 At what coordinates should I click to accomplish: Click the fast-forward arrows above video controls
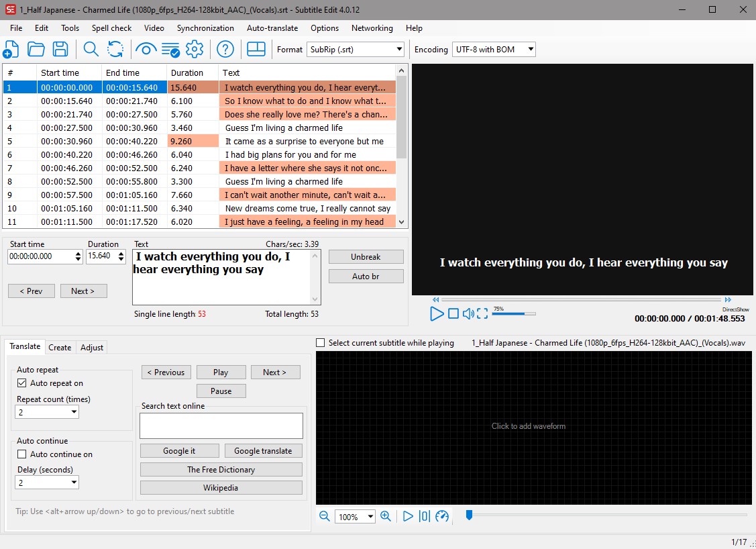(728, 299)
